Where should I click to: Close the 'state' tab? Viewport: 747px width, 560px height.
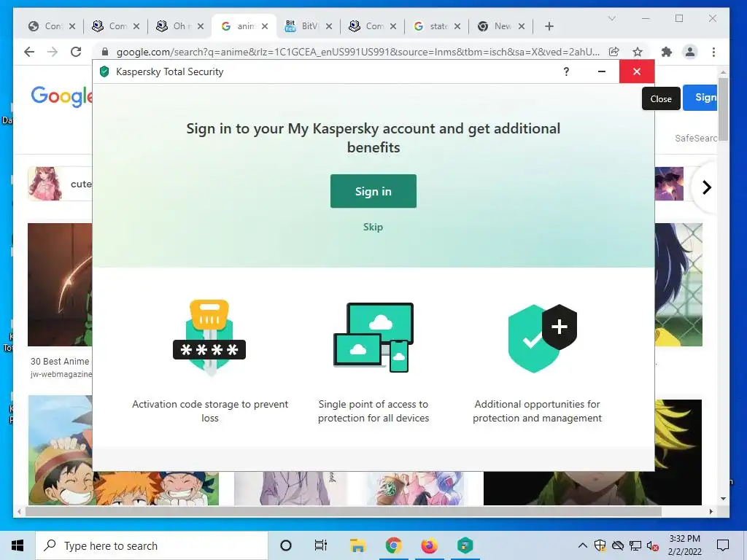[x=457, y=26]
